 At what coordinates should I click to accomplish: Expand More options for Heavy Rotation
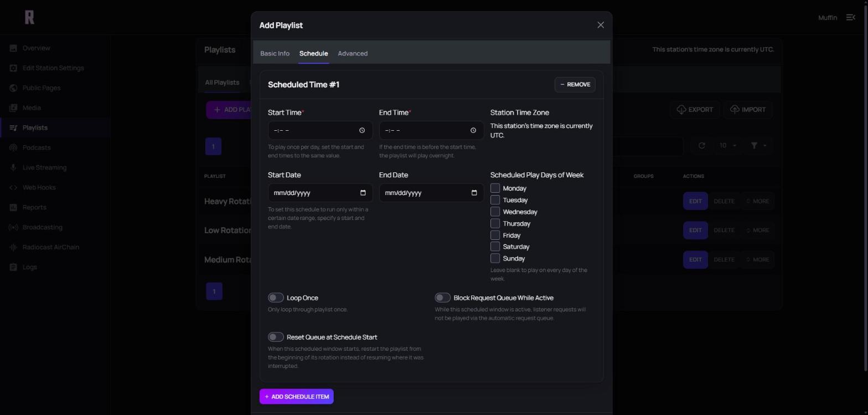[757, 201]
